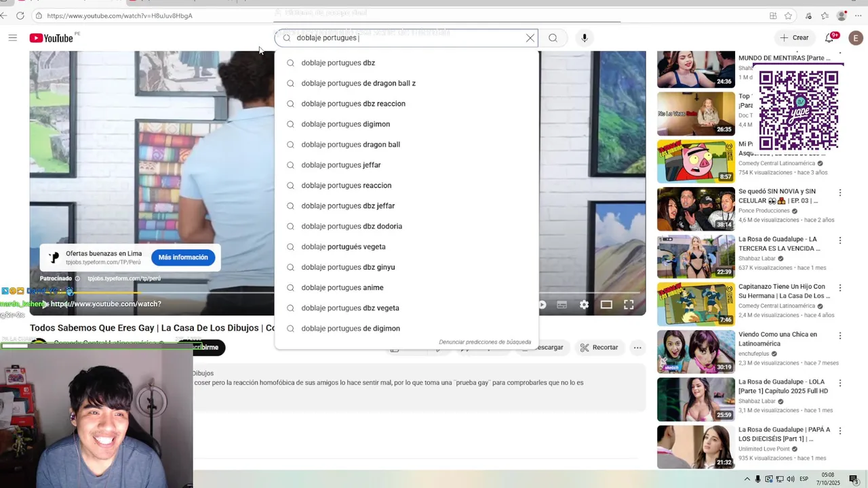
Task: Open options for Se quedó SIN NOVIA video
Action: coord(840,192)
